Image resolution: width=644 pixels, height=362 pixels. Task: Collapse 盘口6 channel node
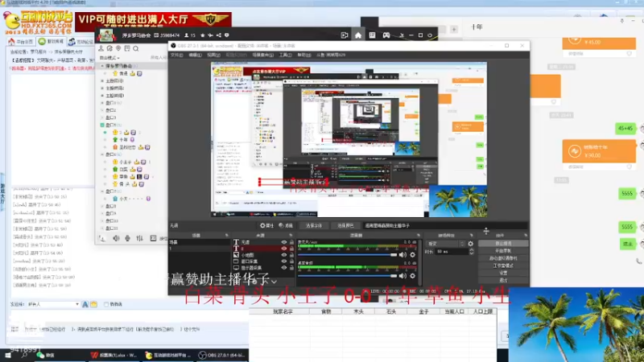coord(102,154)
